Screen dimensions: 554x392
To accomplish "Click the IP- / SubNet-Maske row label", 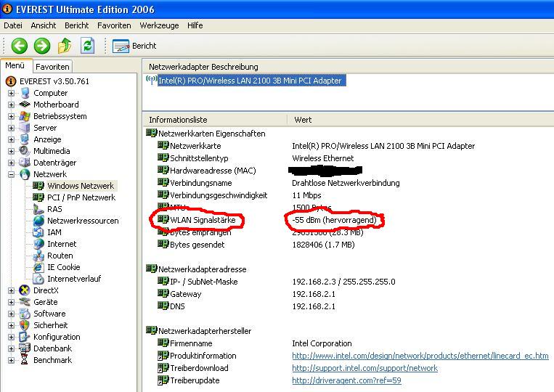I will tap(203, 282).
